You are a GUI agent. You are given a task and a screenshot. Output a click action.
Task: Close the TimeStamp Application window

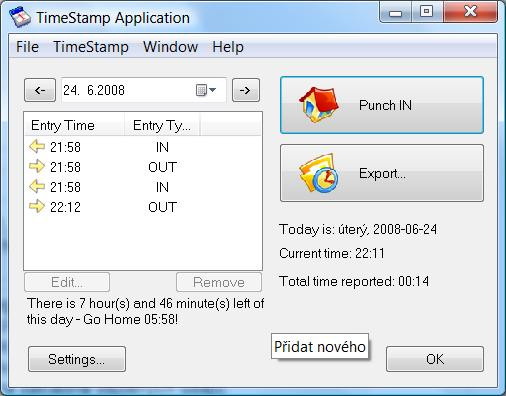(x=470, y=12)
